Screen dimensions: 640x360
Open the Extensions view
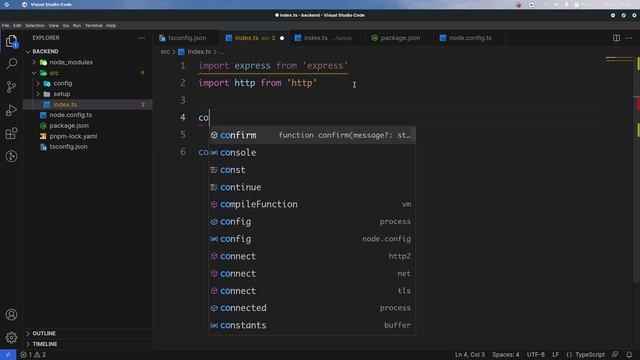[x=11, y=133]
